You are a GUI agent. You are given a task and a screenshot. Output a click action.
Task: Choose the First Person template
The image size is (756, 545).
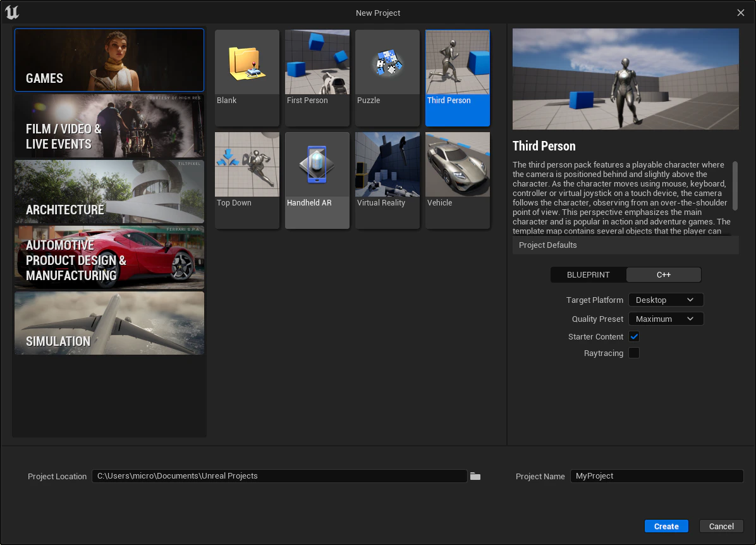pos(317,63)
